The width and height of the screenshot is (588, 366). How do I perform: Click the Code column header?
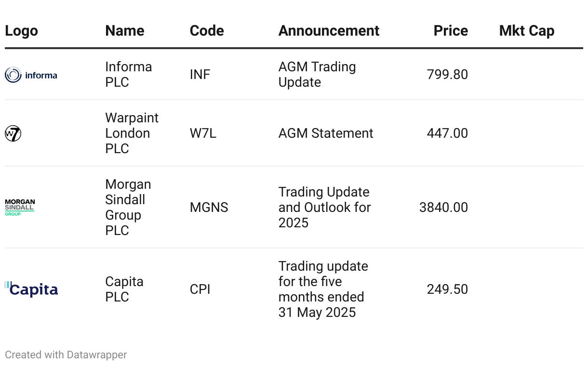[x=207, y=31]
